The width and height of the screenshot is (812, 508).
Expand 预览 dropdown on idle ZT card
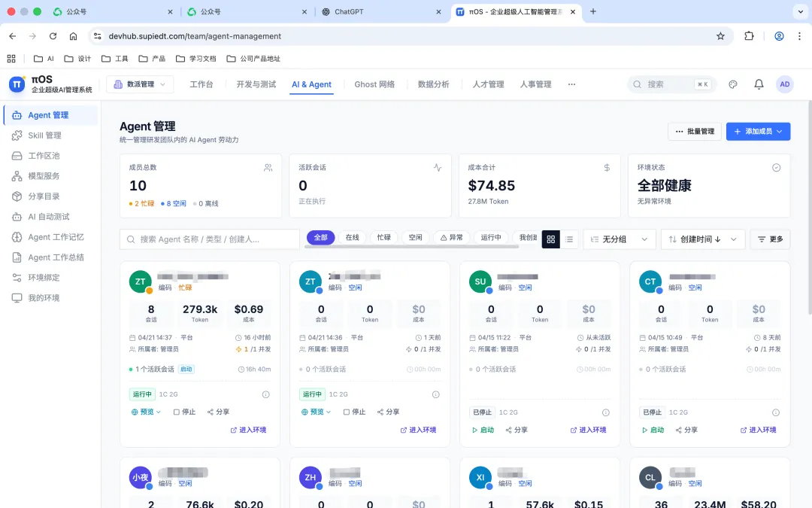point(316,412)
